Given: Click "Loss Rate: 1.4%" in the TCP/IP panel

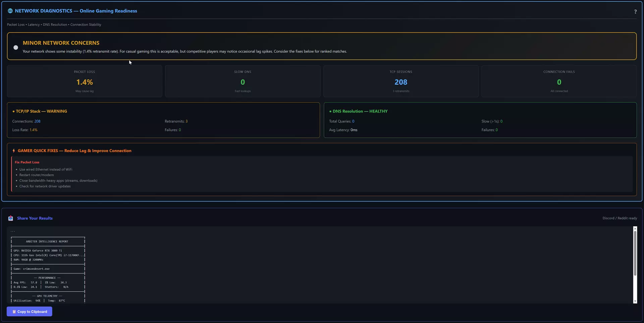Looking at the screenshot, I should point(25,130).
